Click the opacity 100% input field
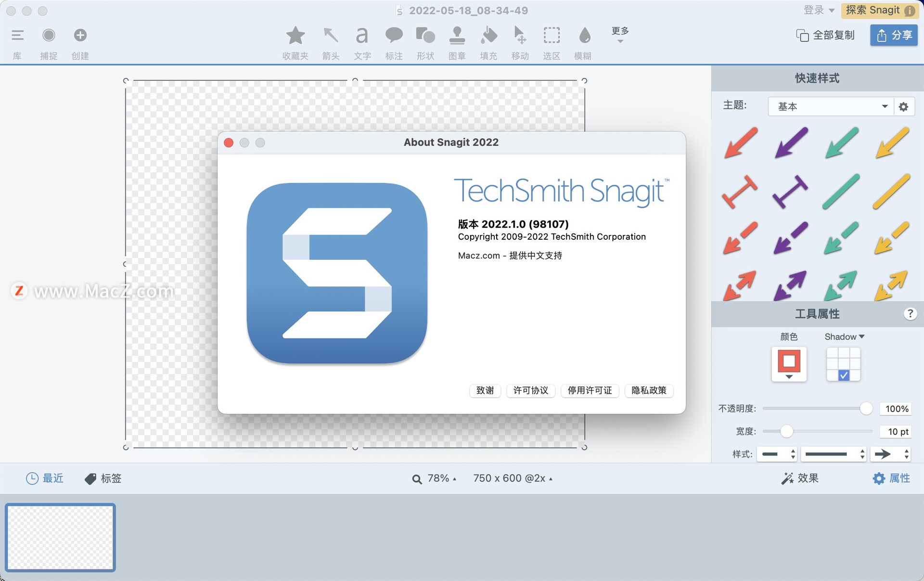The width and height of the screenshot is (924, 581). [x=897, y=409]
